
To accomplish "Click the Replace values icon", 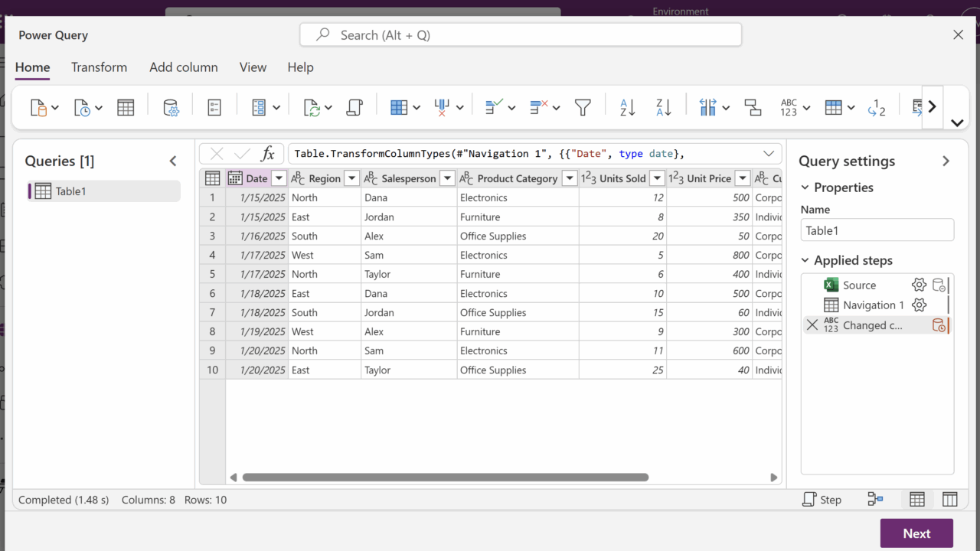I will tap(876, 108).
